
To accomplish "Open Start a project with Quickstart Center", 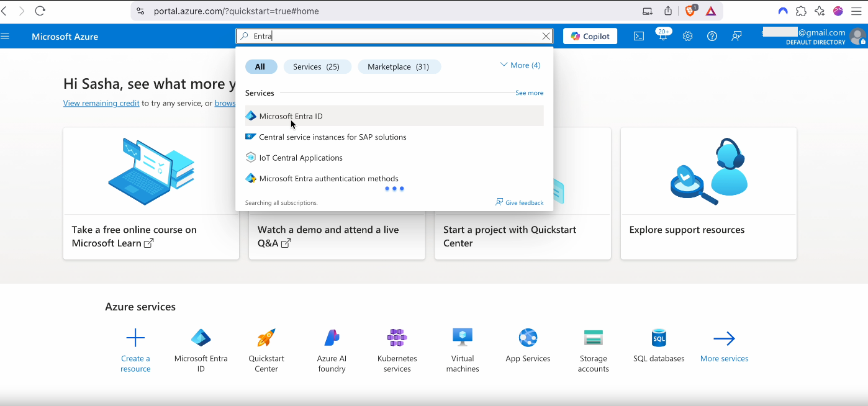I will (522, 237).
